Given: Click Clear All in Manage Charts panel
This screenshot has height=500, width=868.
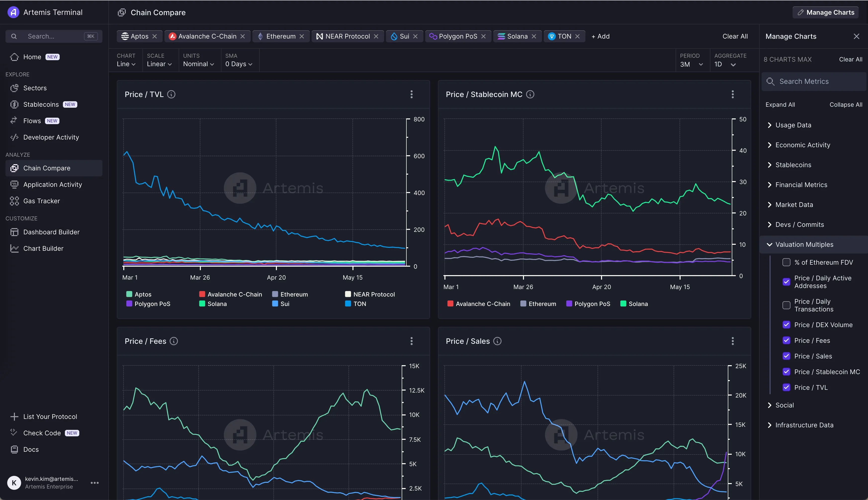Looking at the screenshot, I should tap(851, 59).
